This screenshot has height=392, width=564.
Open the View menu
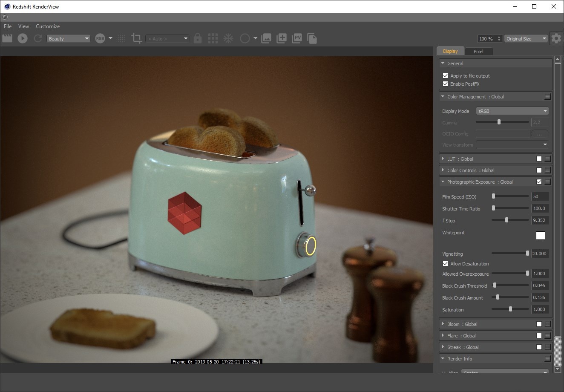23,26
